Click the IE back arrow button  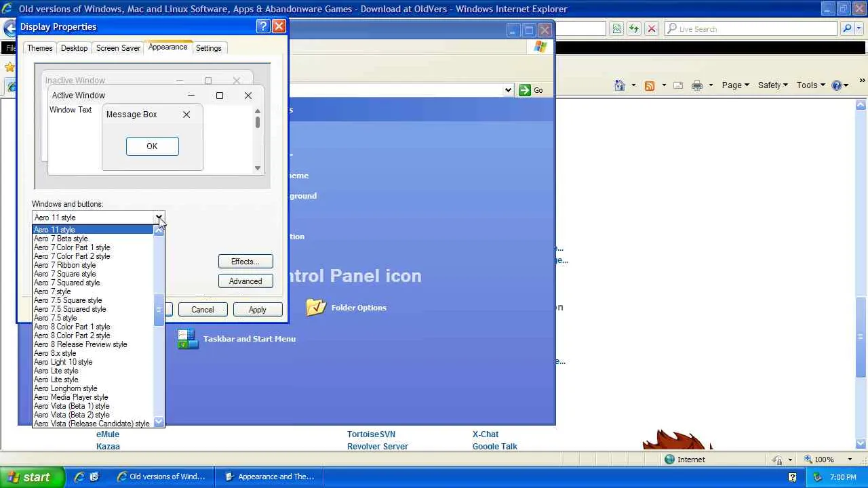tap(9, 28)
